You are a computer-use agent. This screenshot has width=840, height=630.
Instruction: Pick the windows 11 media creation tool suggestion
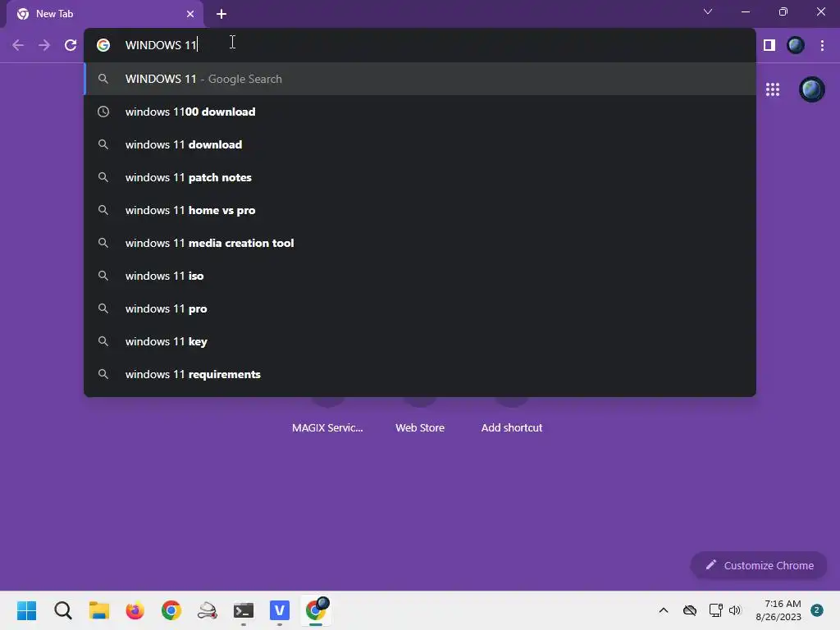point(420,243)
